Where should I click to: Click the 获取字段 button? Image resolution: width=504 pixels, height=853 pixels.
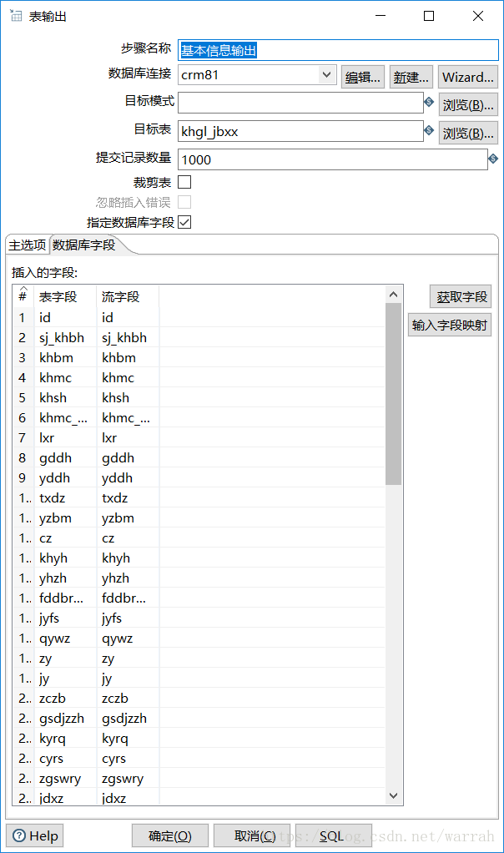click(x=461, y=296)
